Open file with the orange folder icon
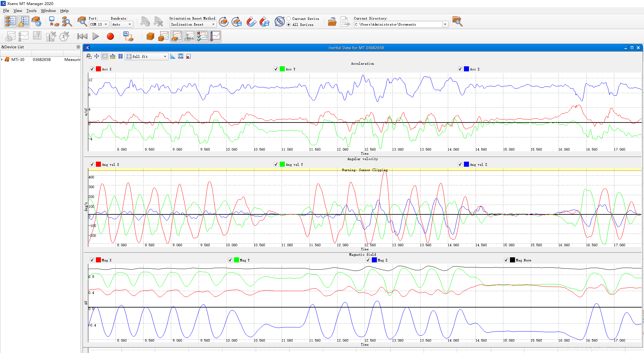This screenshot has height=353, width=644. point(332,21)
